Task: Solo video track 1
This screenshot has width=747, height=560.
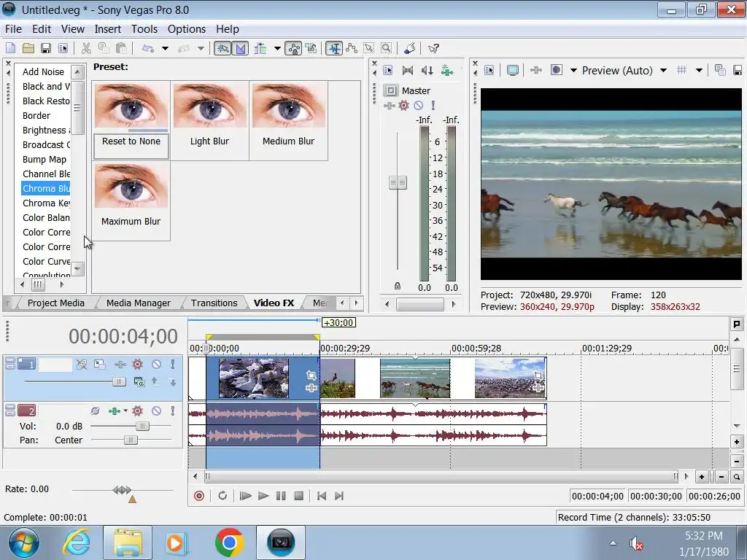Action: tap(172, 365)
